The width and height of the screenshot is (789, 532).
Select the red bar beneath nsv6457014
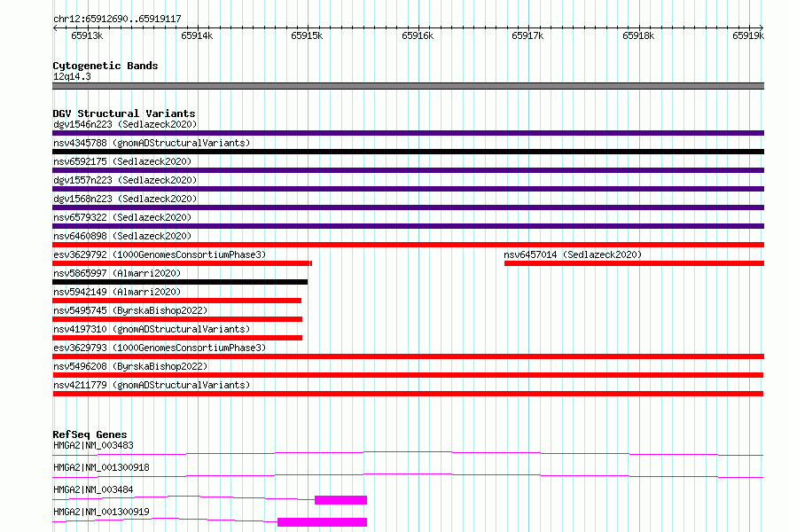pyautogui.click(x=634, y=263)
